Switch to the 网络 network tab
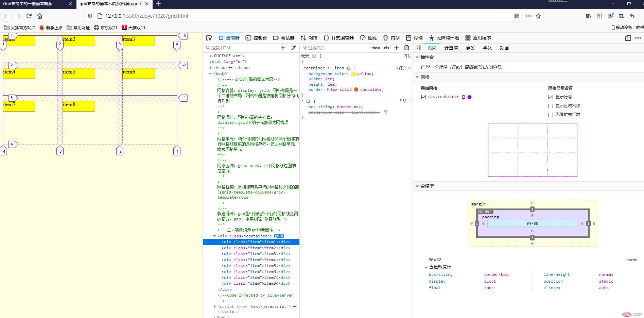The image size is (644, 318). click(x=309, y=38)
